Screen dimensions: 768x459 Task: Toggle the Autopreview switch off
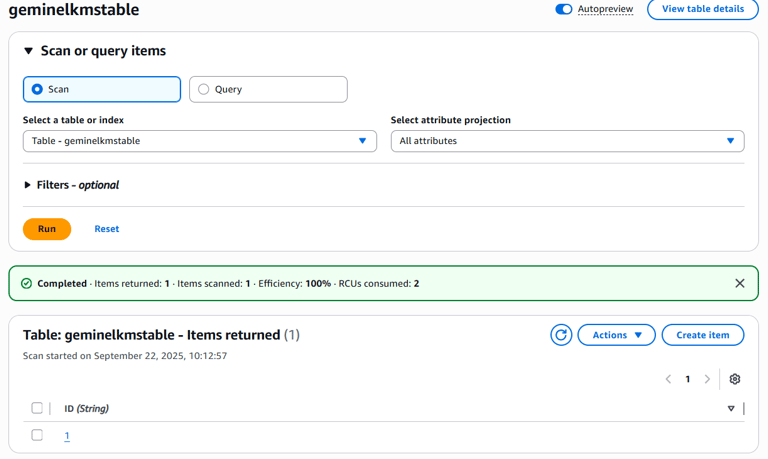tap(563, 9)
